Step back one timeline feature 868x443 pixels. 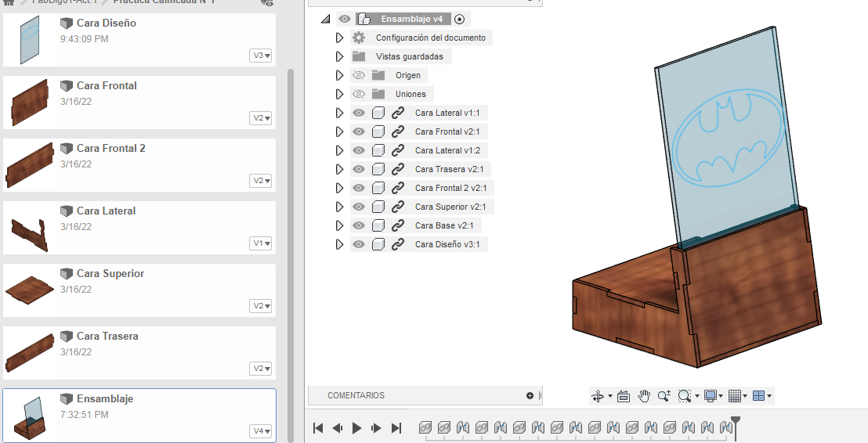(x=337, y=427)
